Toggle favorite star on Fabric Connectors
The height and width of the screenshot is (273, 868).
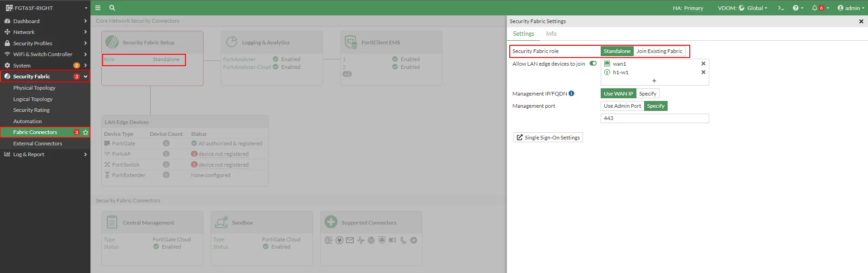[x=85, y=132]
